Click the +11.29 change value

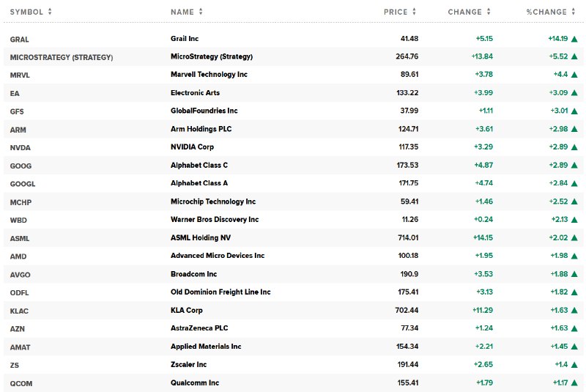tap(483, 310)
